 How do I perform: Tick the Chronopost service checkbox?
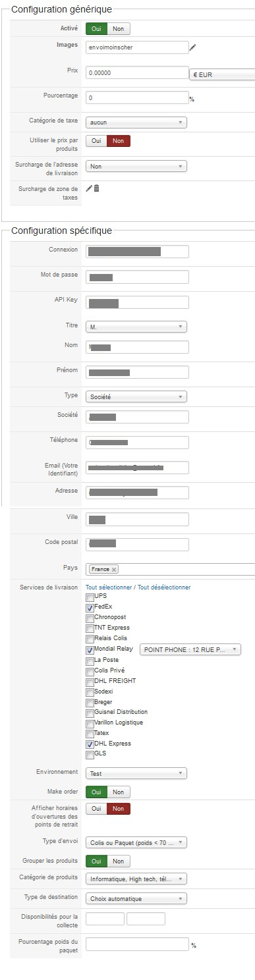point(90,617)
